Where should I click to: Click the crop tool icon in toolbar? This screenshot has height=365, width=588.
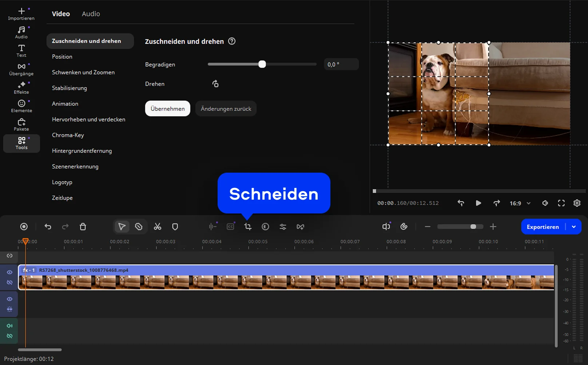click(248, 227)
